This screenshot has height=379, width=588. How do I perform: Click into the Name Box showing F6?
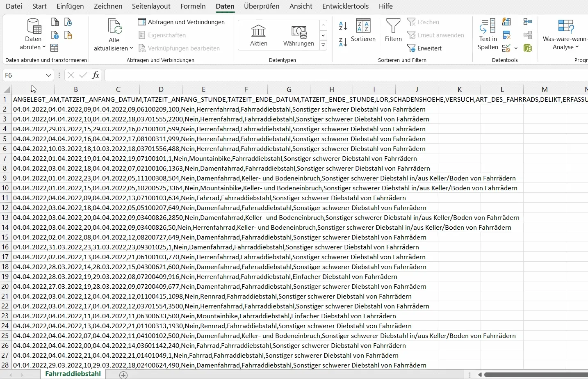(23, 75)
